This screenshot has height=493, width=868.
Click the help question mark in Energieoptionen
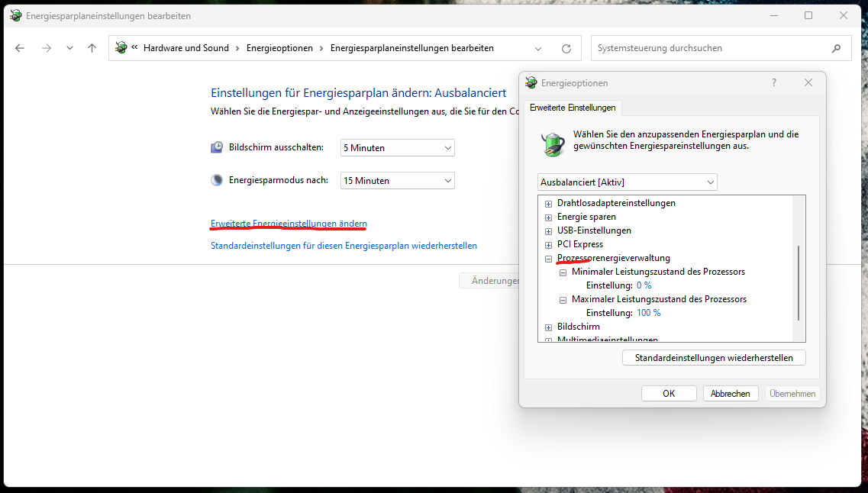(x=774, y=82)
